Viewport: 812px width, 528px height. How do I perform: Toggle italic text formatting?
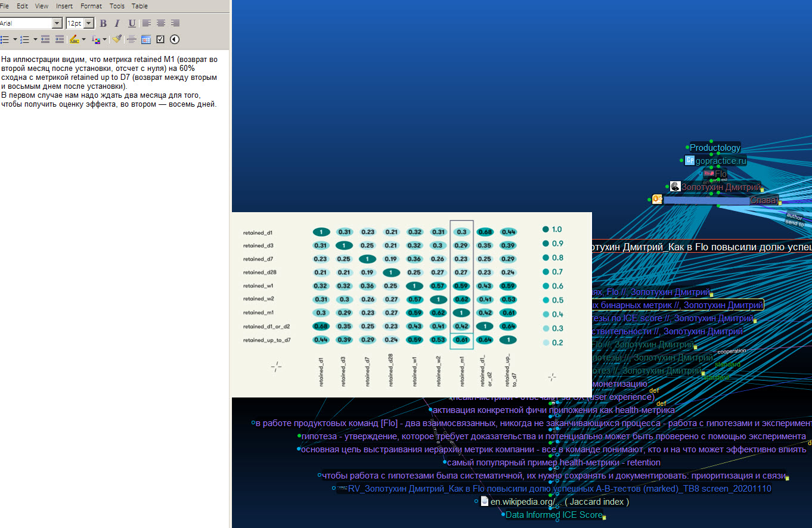[117, 23]
